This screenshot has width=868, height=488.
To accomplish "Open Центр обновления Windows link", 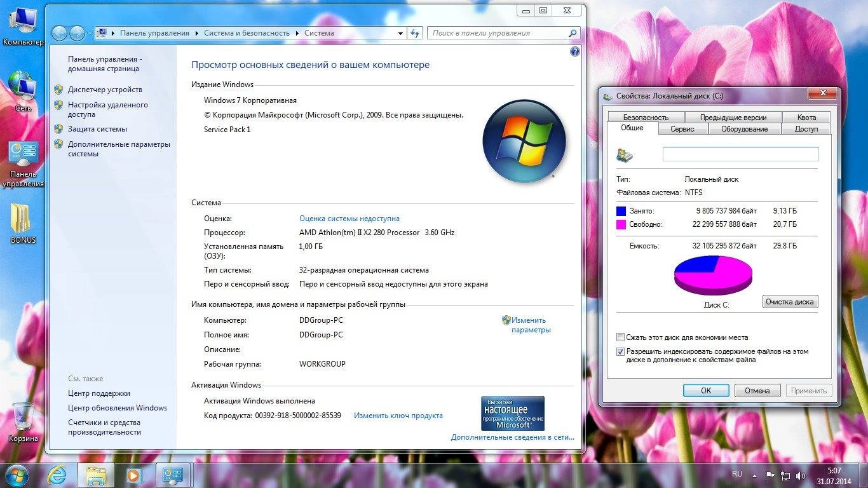I will click(x=118, y=408).
